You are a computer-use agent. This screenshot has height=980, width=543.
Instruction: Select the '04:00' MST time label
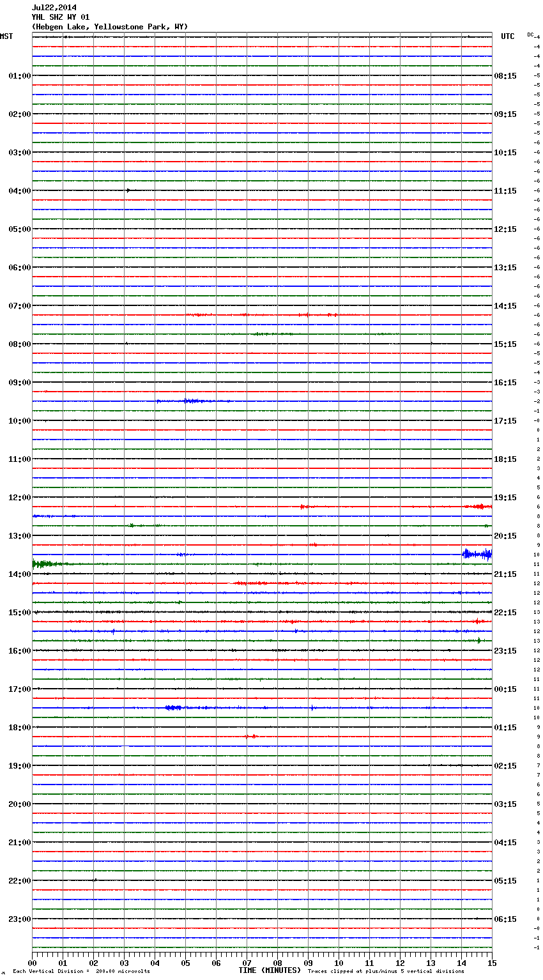click(x=20, y=191)
